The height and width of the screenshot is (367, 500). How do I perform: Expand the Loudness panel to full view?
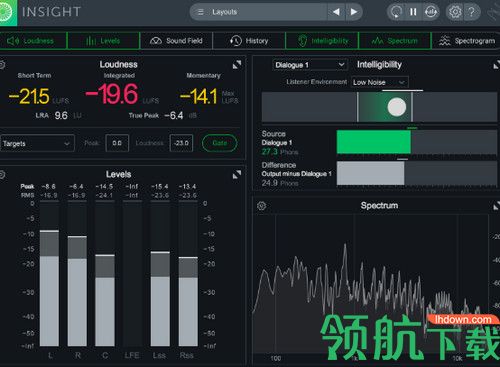pos(237,65)
